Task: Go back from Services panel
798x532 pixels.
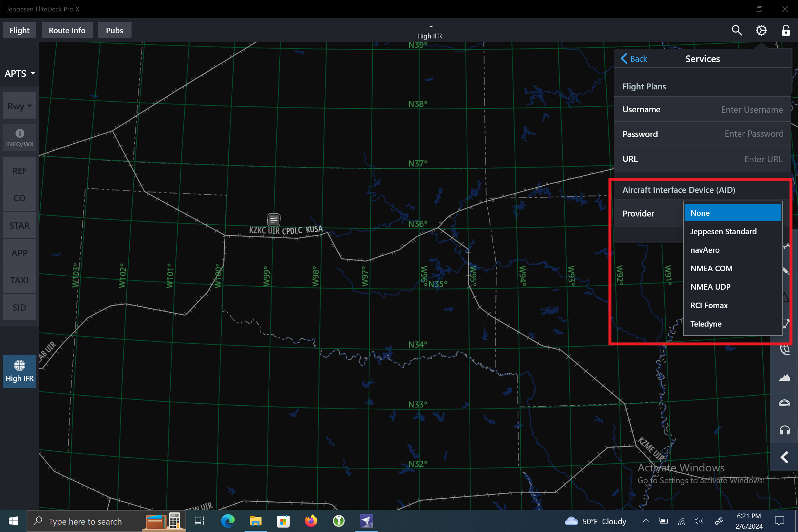Action: point(634,59)
